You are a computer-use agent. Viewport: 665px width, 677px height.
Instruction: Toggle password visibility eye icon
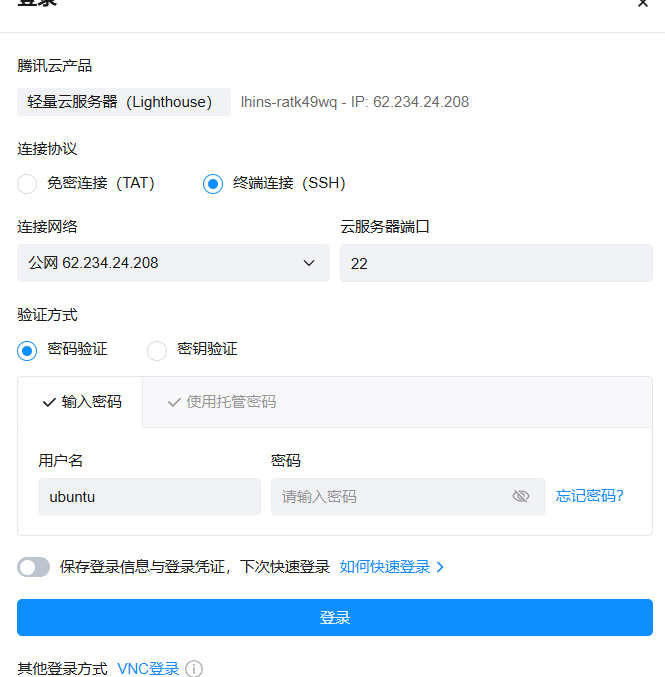point(521,497)
